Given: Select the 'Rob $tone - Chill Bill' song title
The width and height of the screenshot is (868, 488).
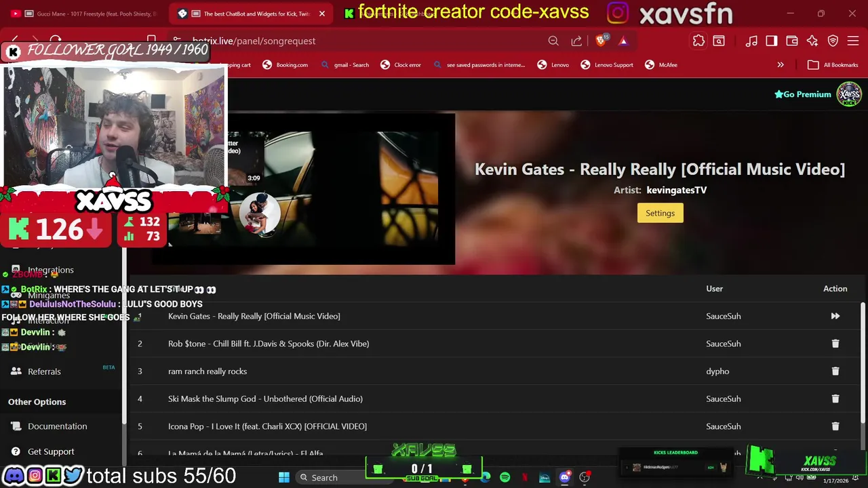Looking at the screenshot, I should [x=269, y=344].
